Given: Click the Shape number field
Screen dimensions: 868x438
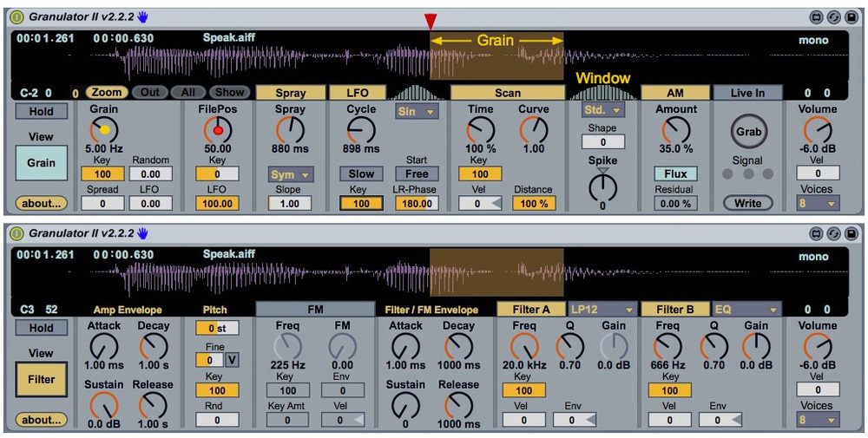Looking at the screenshot, I should pyautogui.click(x=603, y=142).
